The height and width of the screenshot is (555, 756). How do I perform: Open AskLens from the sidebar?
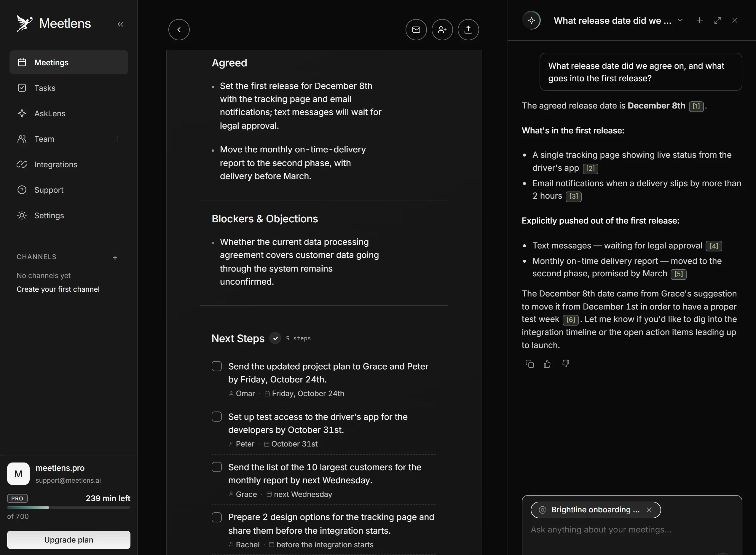pyautogui.click(x=68, y=114)
